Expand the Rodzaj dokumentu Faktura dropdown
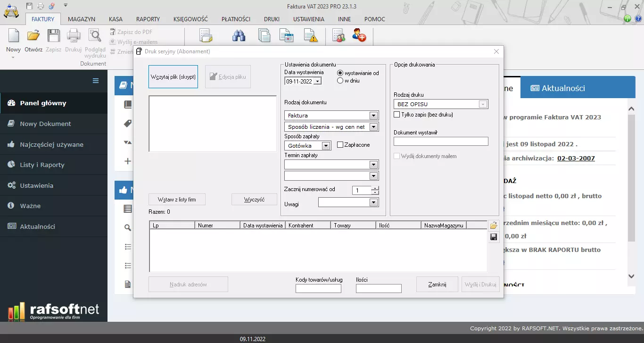Viewport: 644px width, 343px height. (x=373, y=116)
